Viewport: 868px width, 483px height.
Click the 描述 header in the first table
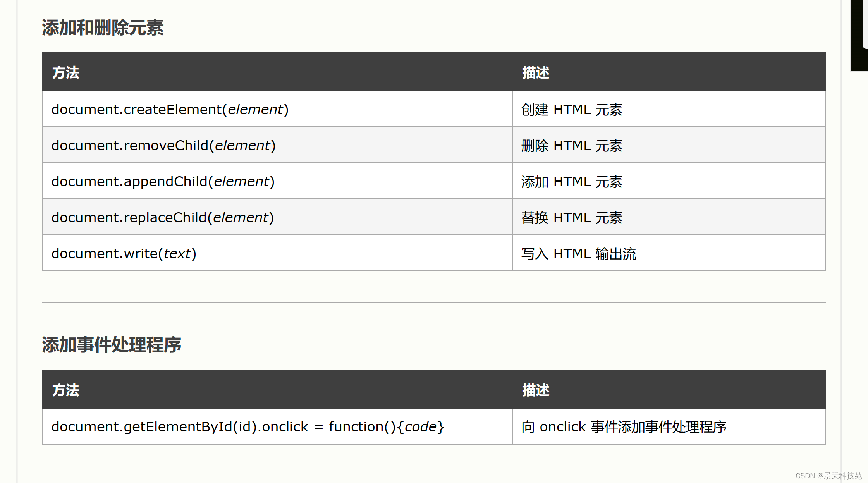pos(535,72)
